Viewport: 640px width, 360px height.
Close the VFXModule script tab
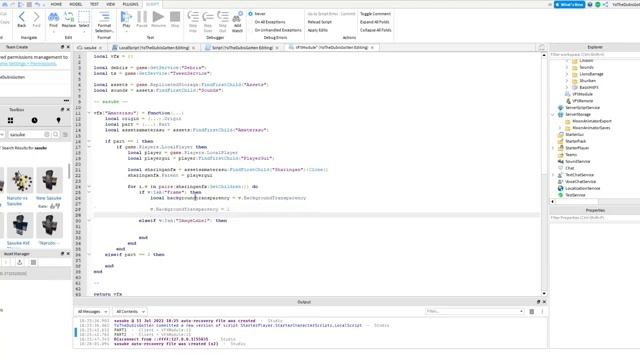[372, 48]
